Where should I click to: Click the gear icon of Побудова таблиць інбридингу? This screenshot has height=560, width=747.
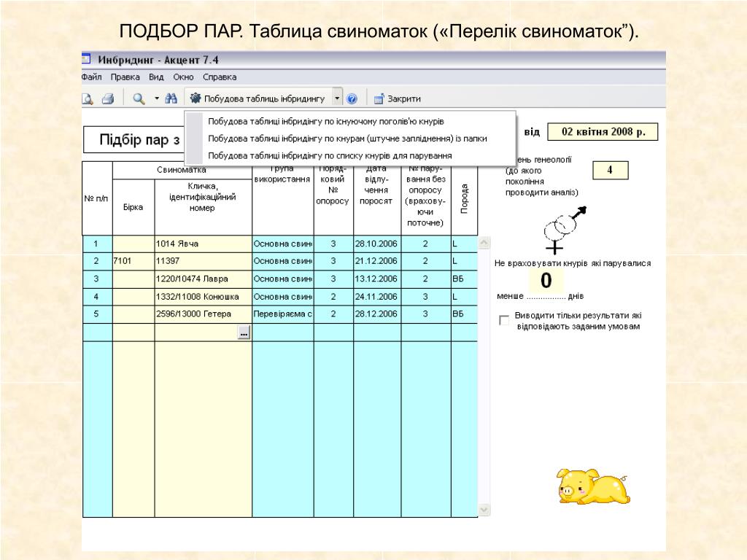[x=196, y=98]
